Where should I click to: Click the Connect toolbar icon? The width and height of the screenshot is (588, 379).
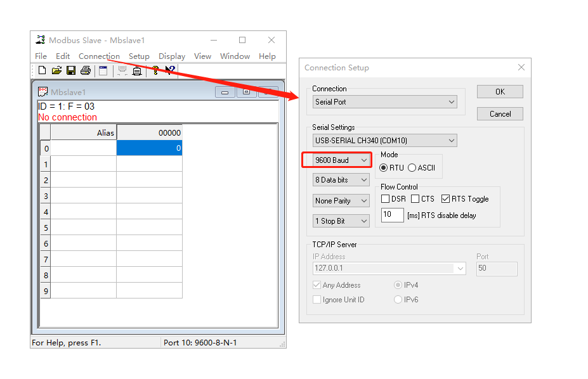tap(122, 70)
